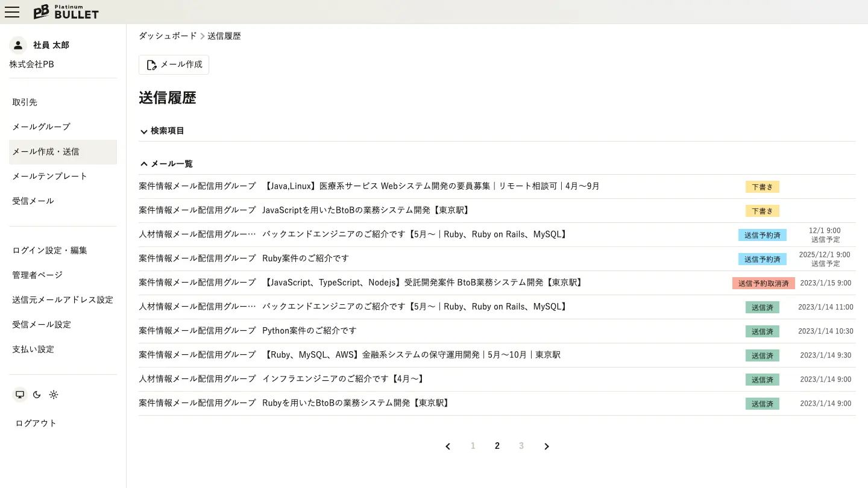The width and height of the screenshot is (868, 488).
Task: Open メールテンプレート in sidebar
Action: 50,176
